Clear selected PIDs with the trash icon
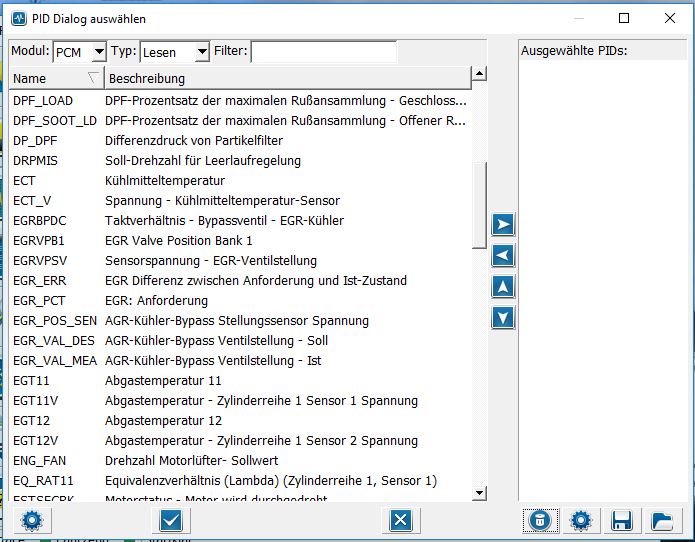695x542 pixels. (539, 520)
